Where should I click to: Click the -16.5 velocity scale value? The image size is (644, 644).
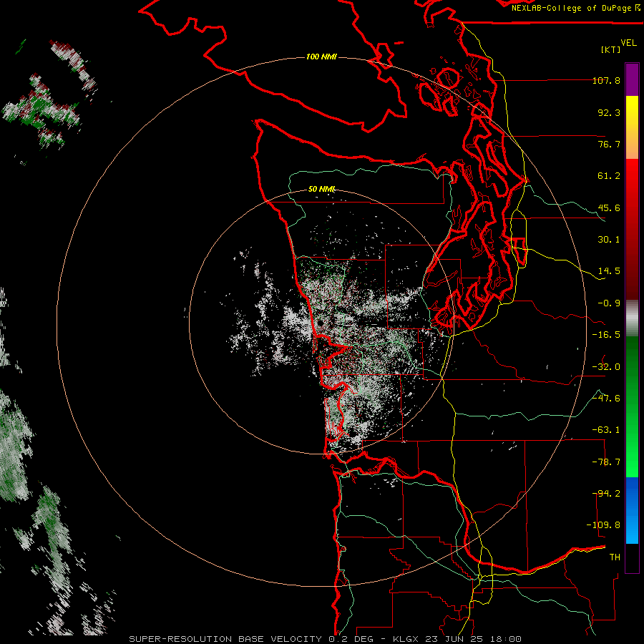coord(606,335)
